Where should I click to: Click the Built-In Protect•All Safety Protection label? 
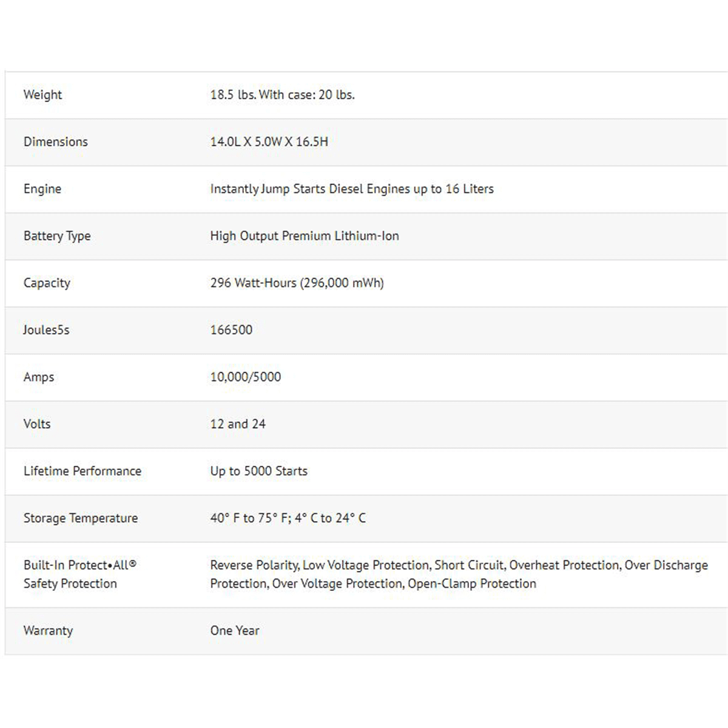click(x=79, y=574)
